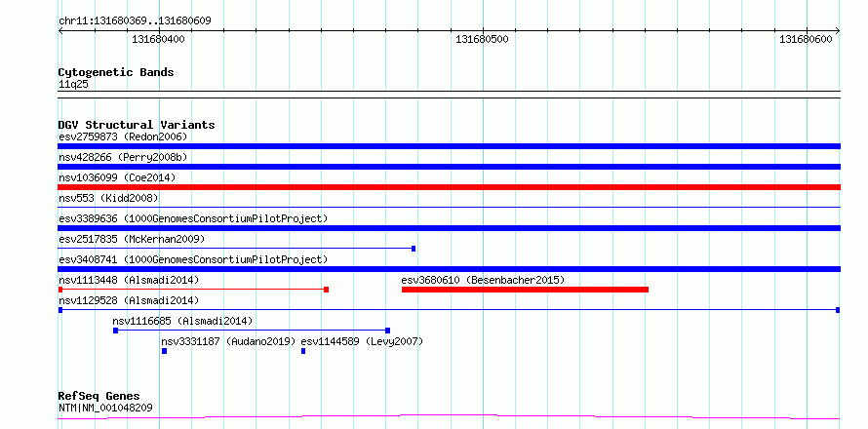Click the 131680500 ruler position
The height and width of the screenshot is (429, 868).
point(482,39)
